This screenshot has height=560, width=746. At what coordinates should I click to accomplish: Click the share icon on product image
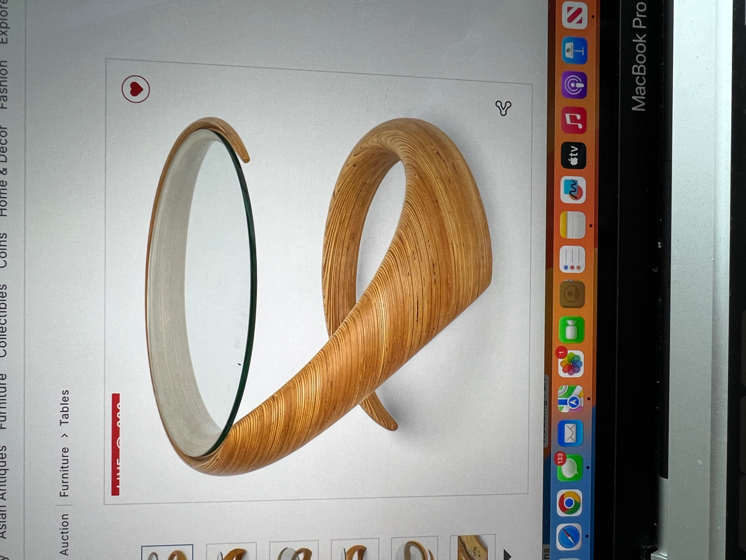pos(503,108)
